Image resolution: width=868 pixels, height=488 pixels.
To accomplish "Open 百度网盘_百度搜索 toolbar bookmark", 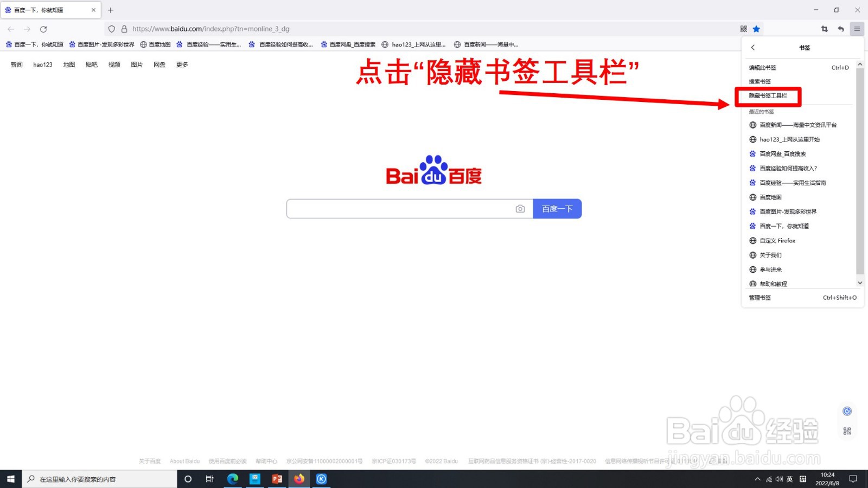I will coord(348,44).
